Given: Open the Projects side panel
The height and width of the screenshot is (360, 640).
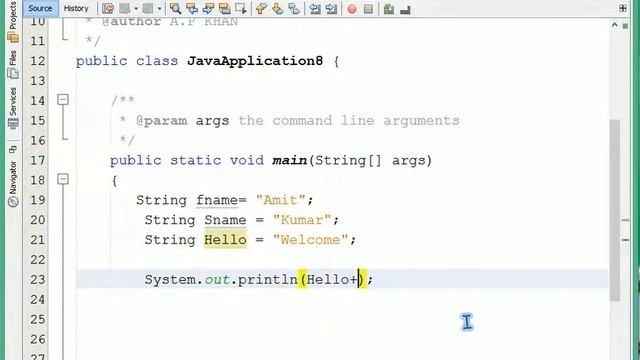Looking at the screenshot, I should point(13,22).
